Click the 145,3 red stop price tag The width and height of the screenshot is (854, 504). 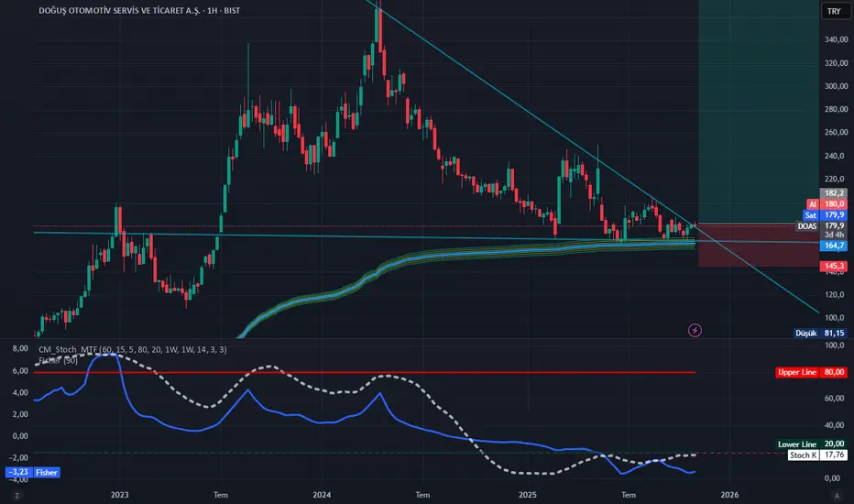coord(834,266)
